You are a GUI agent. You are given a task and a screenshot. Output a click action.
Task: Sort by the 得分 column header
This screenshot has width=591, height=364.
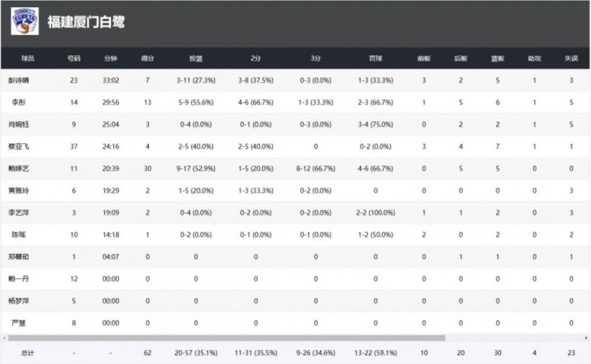click(x=147, y=58)
